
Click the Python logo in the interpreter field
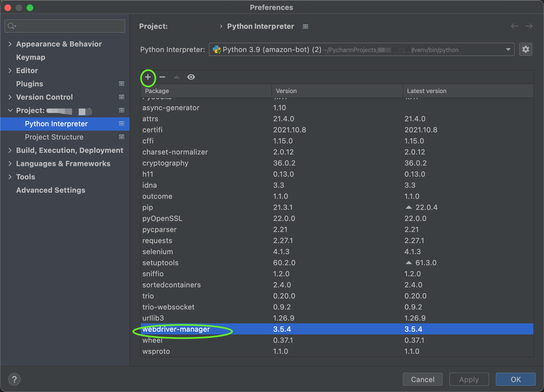pyautogui.click(x=217, y=50)
